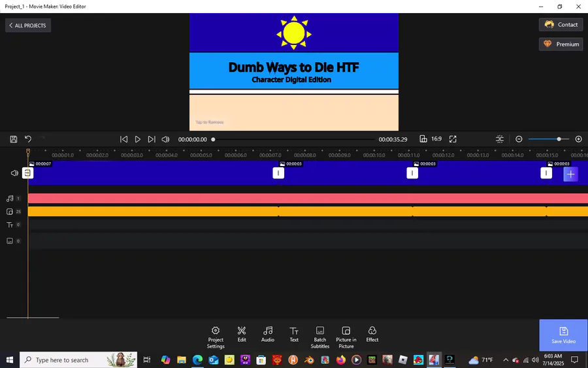Click the video preview canvas
The image size is (588, 368).
point(293,72)
